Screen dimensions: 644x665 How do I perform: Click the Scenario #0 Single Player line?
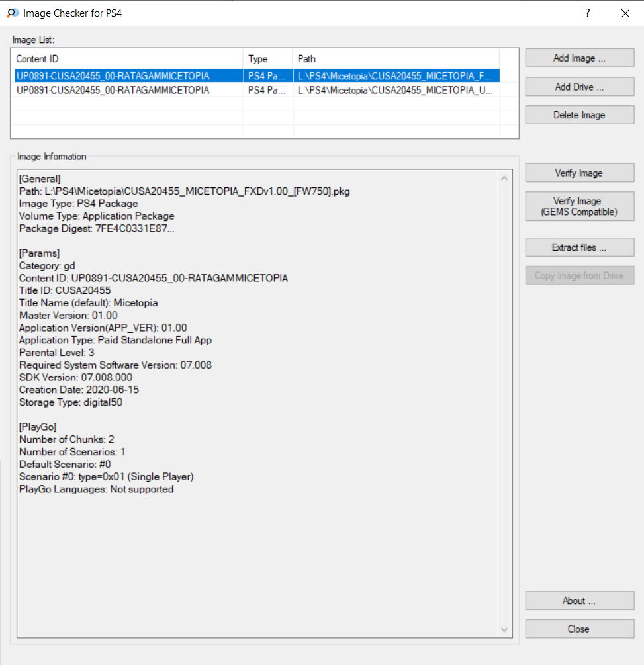pos(107,476)
